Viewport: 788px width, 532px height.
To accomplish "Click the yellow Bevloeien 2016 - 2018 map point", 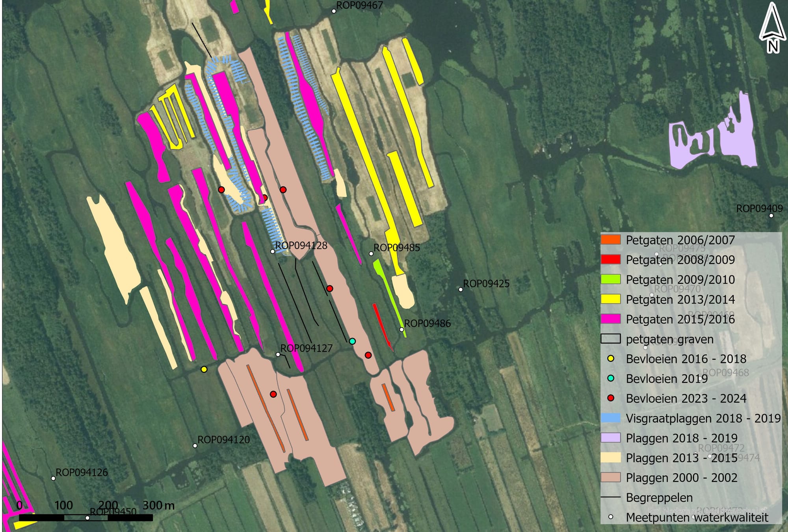I will tap(204, 369).
